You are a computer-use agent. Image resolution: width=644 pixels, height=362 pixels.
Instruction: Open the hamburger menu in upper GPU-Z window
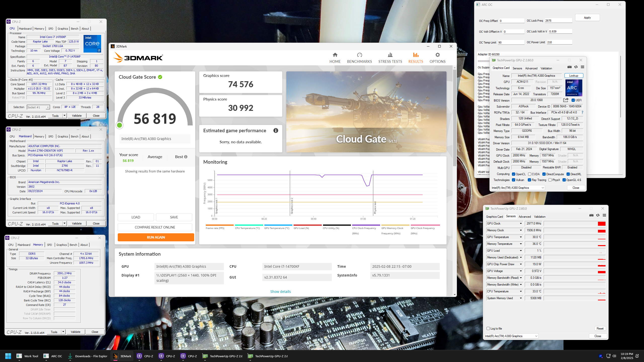582,67
